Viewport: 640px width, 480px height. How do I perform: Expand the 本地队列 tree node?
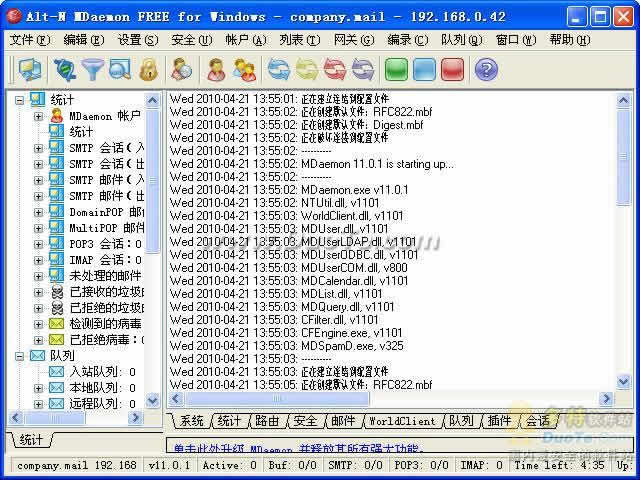tap(39, 388)
